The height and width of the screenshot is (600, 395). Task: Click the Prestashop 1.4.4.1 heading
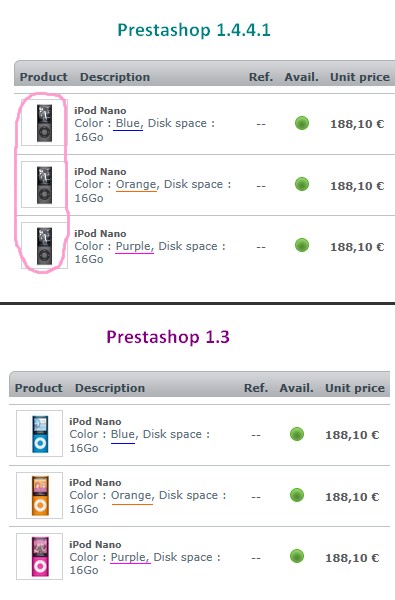point(194,30)
